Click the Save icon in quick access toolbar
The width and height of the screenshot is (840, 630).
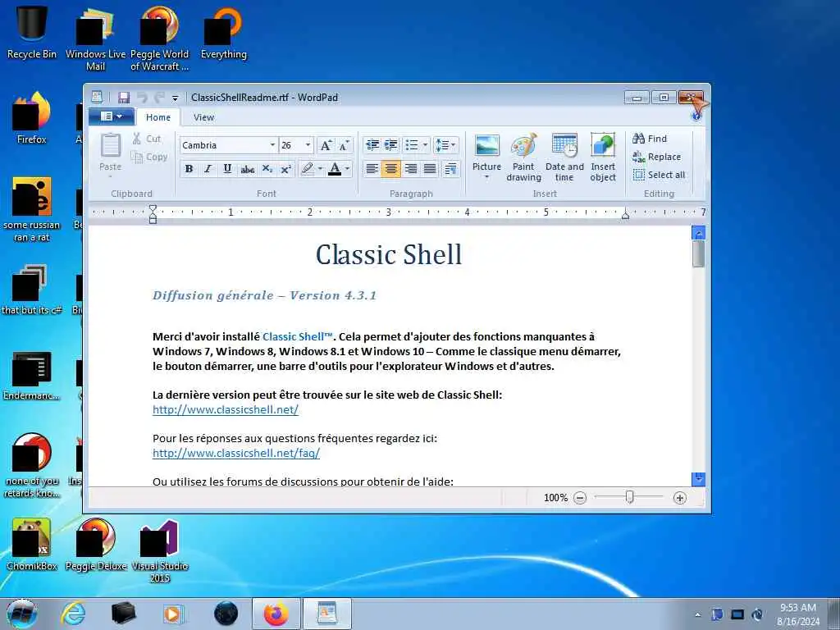coord(124,98)
